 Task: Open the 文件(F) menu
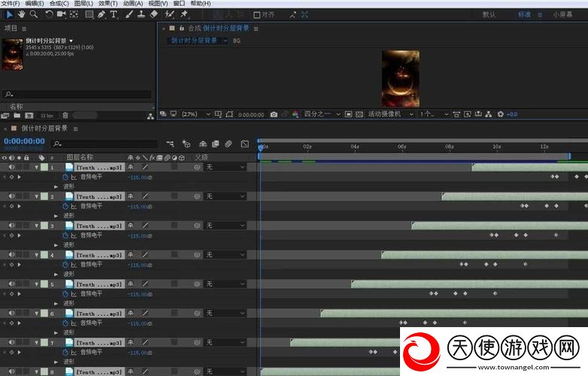point(10,3)
